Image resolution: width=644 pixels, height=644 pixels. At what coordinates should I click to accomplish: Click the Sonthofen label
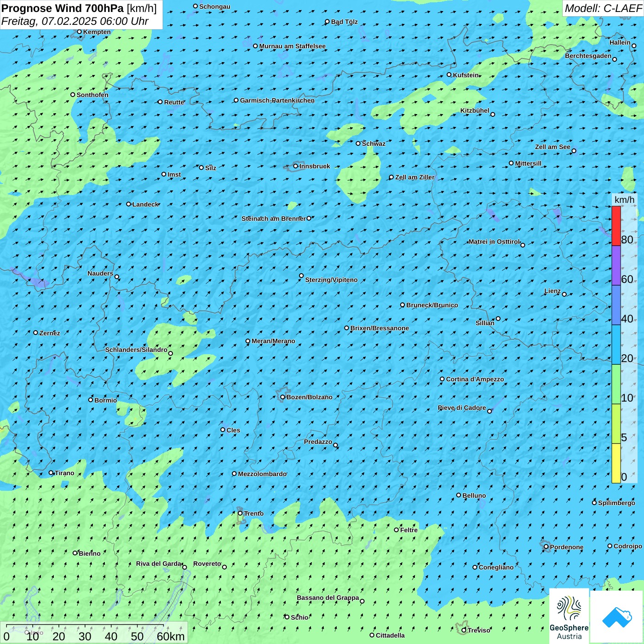(x=92, y=95)
